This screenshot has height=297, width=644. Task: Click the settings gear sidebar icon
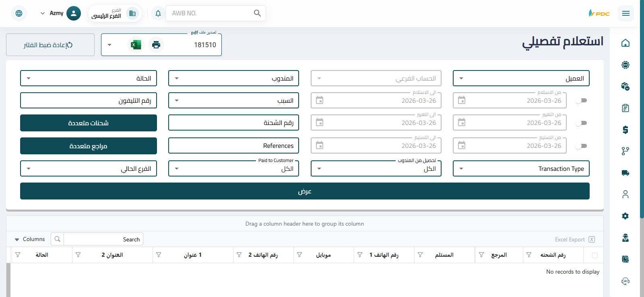tap(625, 216)
